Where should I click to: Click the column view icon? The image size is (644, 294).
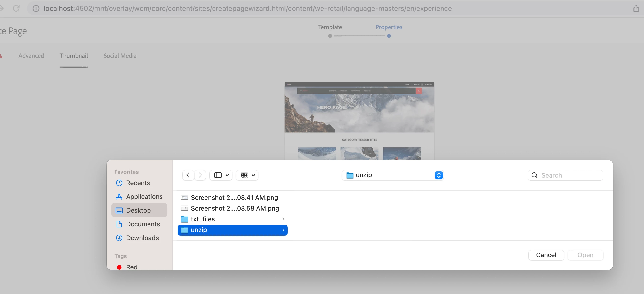(x=218, y=175)
